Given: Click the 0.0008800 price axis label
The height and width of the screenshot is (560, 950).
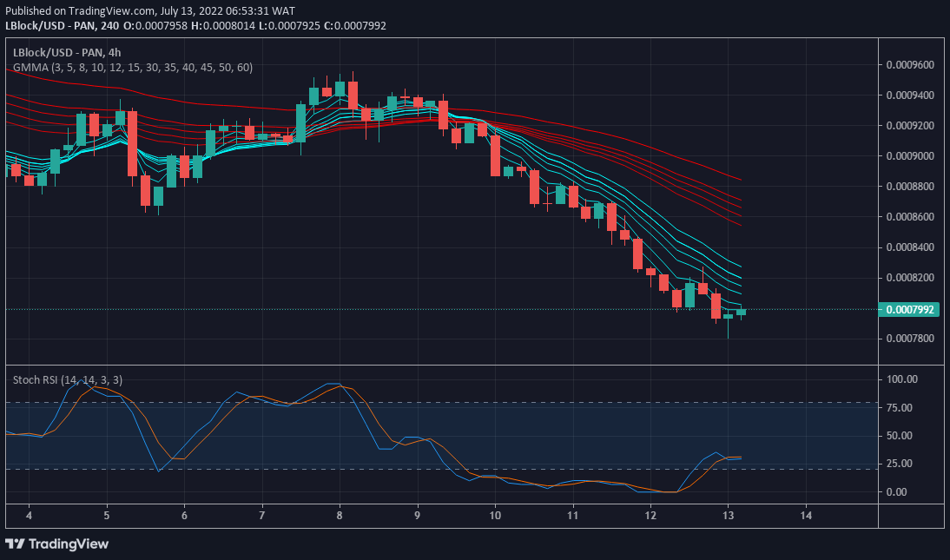Looking at the screenshot, I should pyautogui.click(x=909, y=186).
